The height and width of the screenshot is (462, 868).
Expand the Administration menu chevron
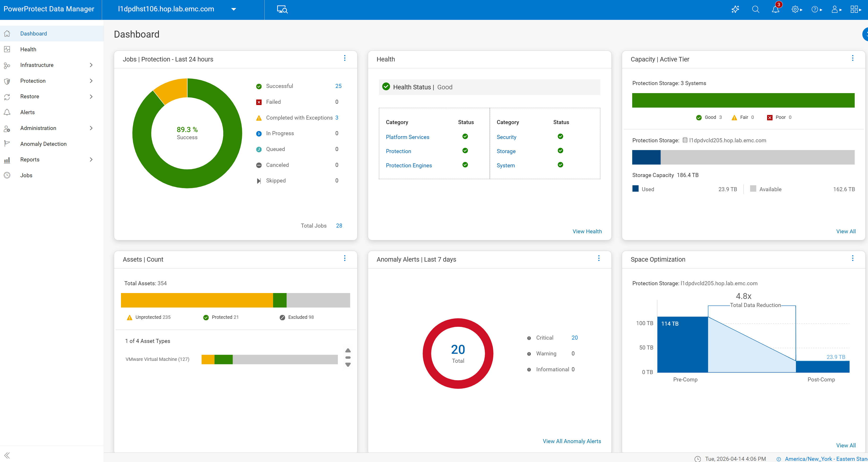click(91, 128)
